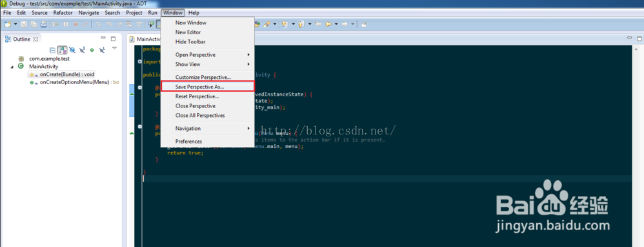Click Collapse All in Outline toolbar
The width and height of the screenshot is (644, 247).
(x=52, y=50)
